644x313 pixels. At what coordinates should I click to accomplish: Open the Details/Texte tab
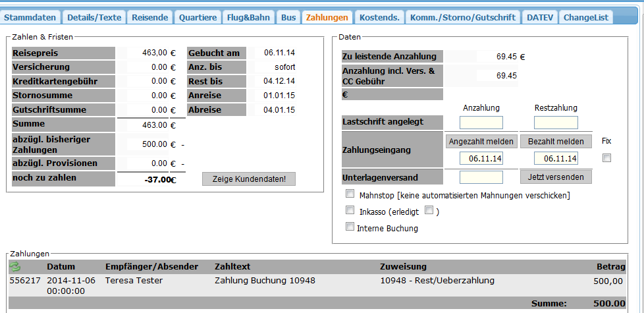(94, 17)
